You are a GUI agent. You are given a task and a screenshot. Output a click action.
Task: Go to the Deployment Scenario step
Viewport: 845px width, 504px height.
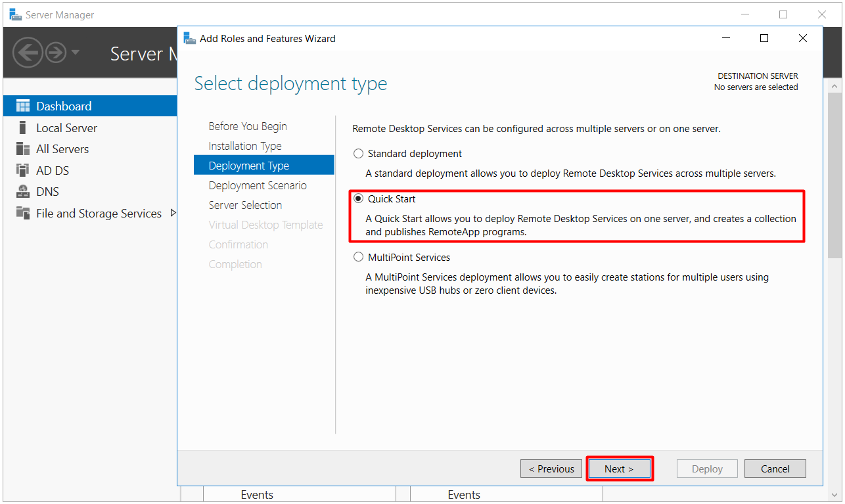[x=258, y=185]
